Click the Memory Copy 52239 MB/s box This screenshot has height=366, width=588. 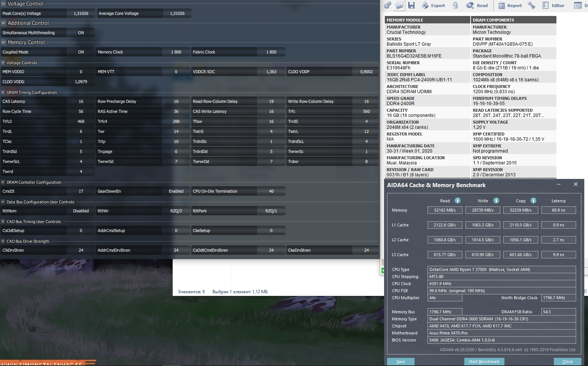pos(520,210)
